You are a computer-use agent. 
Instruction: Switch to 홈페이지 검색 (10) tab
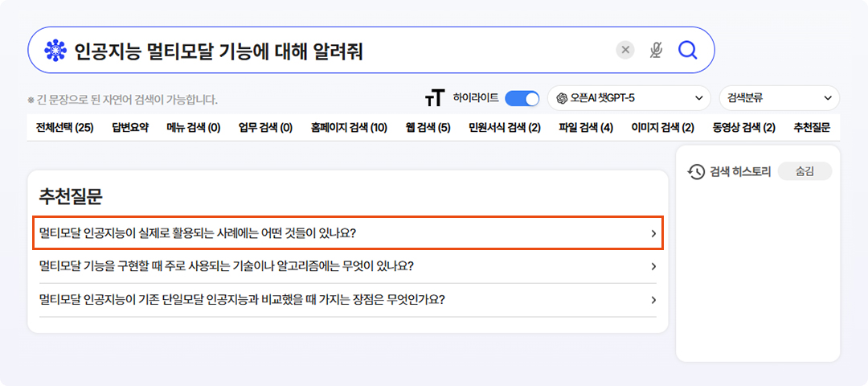coord(349,128)
